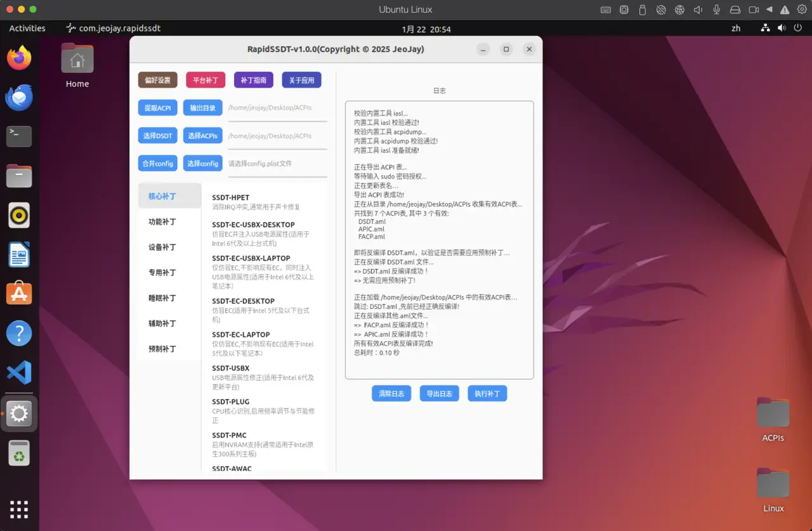Open Firefox from the dock
Image resolution: width=812 pixels, height=531 pixels.
click(x=19, y=58)
